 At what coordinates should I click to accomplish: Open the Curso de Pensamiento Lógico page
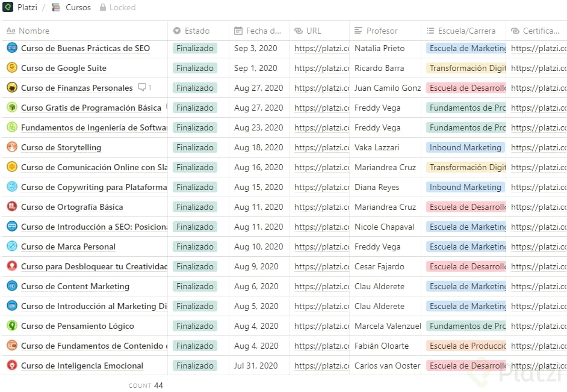[x=78, y=326]
